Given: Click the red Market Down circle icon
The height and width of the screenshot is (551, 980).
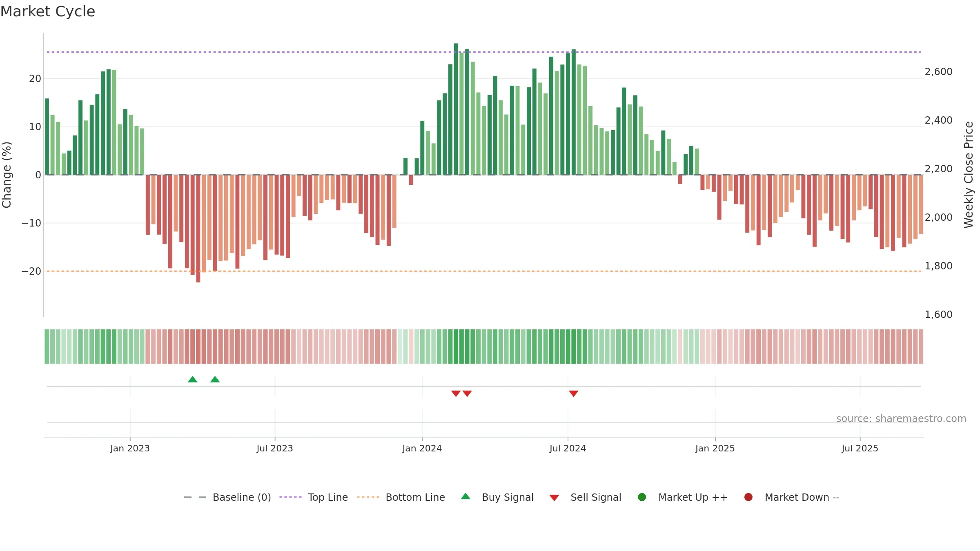Looking at the screenshot, I should (x=748, y=497).
